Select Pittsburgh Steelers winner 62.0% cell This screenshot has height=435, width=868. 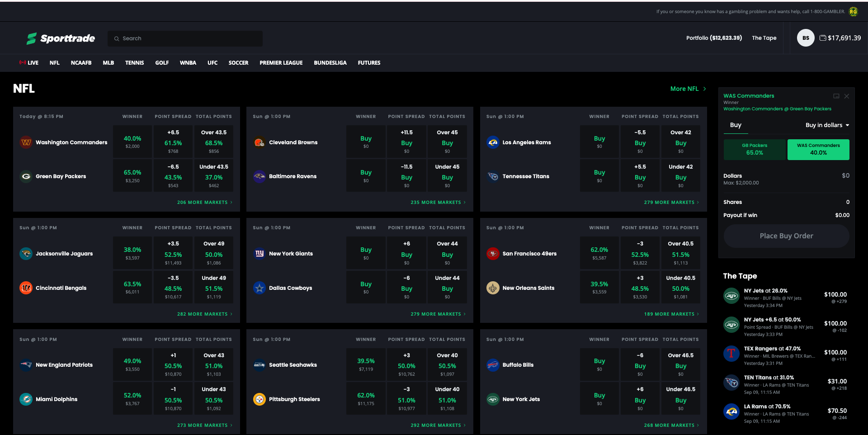point(366,398)
